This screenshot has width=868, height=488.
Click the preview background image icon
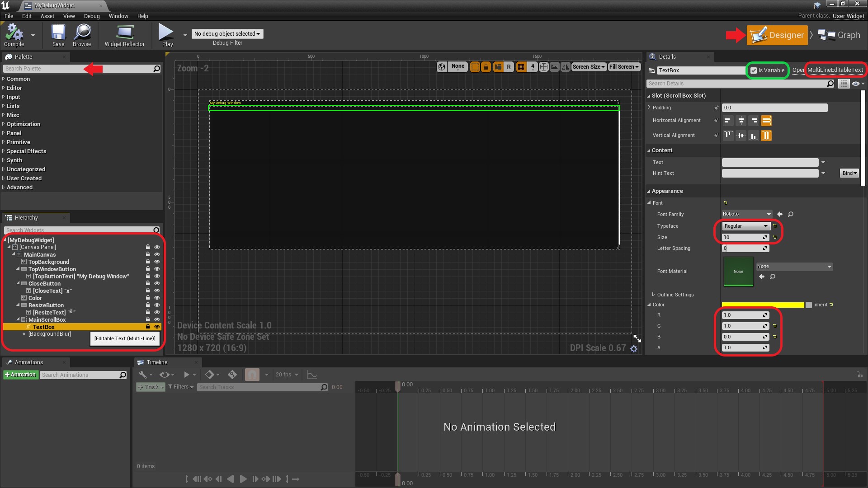click(x=555, y=67)
